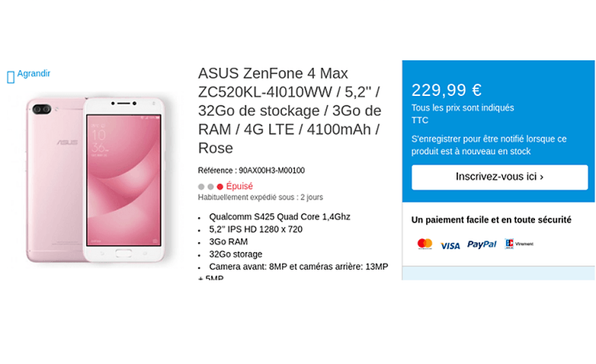The height and width of the screenshot is (364, 596).
Task: Select the VISA payment logo
Action: [x=450, y=245]
